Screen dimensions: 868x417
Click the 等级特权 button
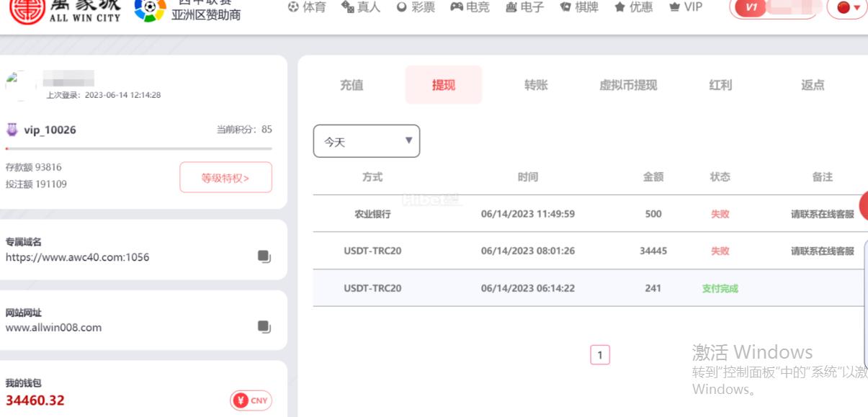coord(225,178)
